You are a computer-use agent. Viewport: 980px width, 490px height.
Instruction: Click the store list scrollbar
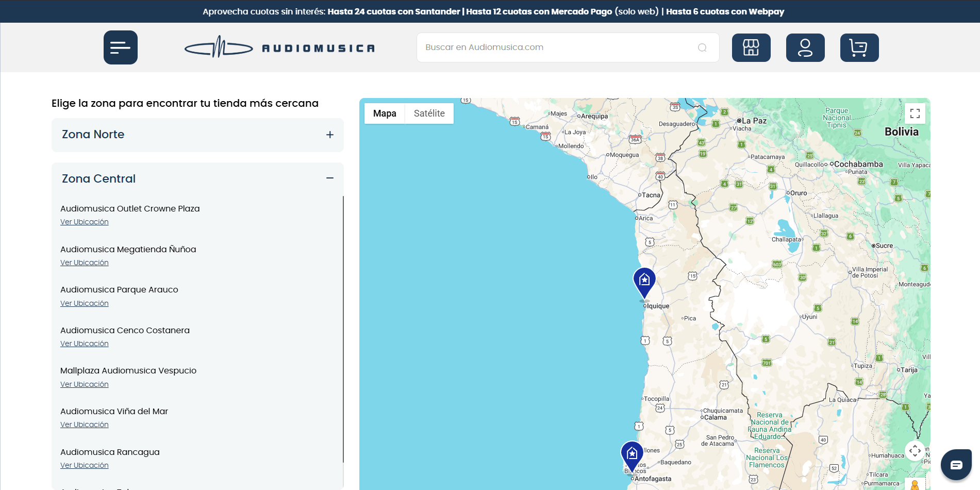[343, 329]
